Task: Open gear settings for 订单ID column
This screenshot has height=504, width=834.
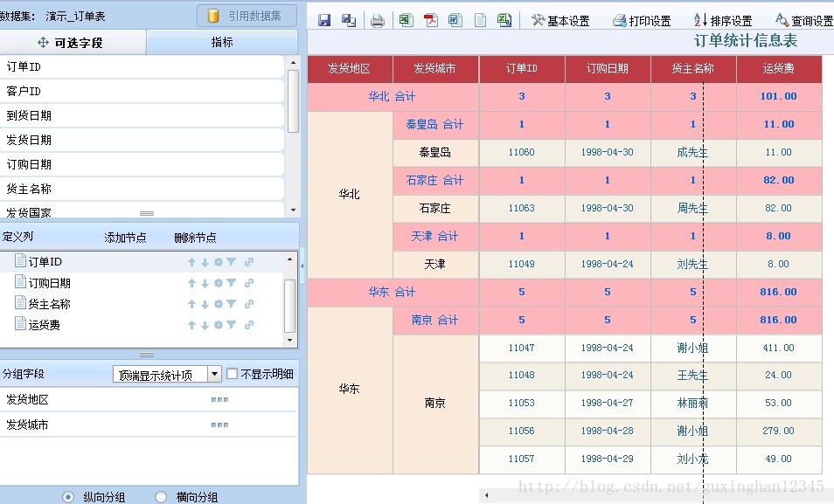Action: click(x=218, y=262)
